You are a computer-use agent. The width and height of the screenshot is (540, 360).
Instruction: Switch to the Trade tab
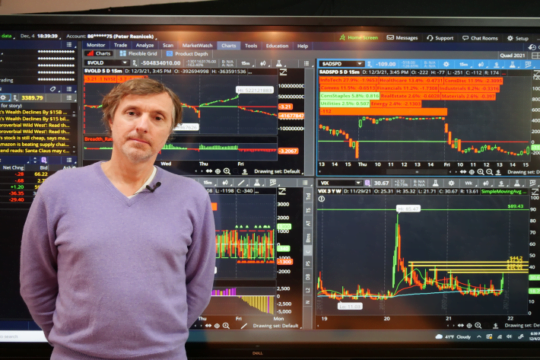121,45
